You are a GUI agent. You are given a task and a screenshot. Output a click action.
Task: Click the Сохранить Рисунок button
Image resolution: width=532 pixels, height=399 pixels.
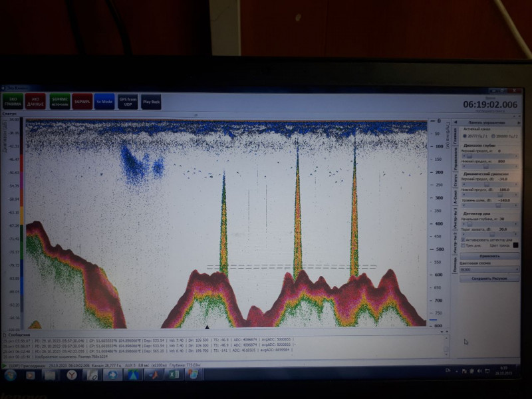point(490,278)
